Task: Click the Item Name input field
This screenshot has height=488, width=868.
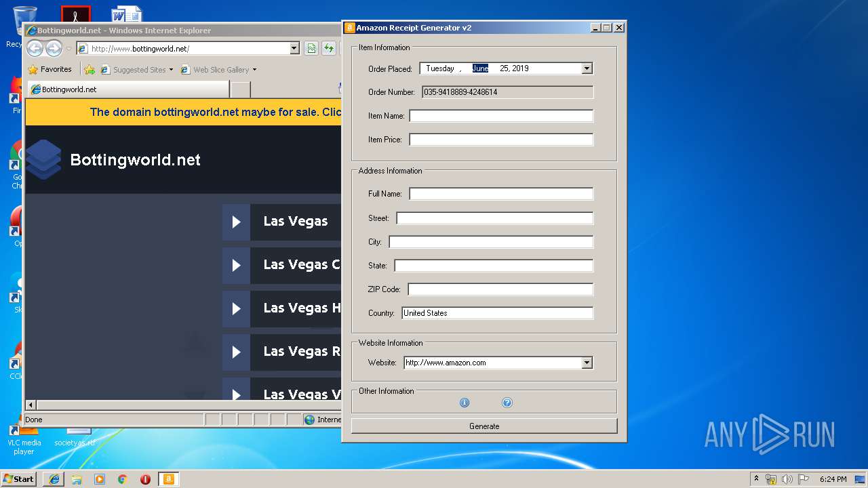Action: coord(501,116)
